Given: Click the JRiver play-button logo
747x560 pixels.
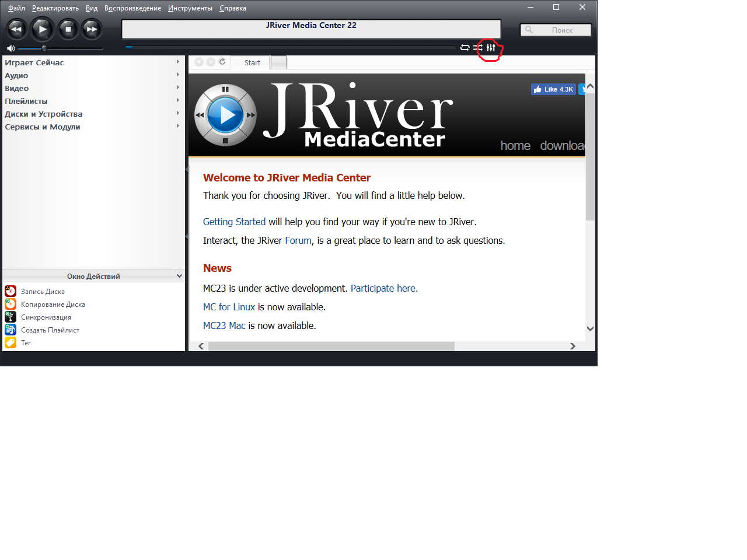Looking at the screenshot, I should (x=225, y=115).
